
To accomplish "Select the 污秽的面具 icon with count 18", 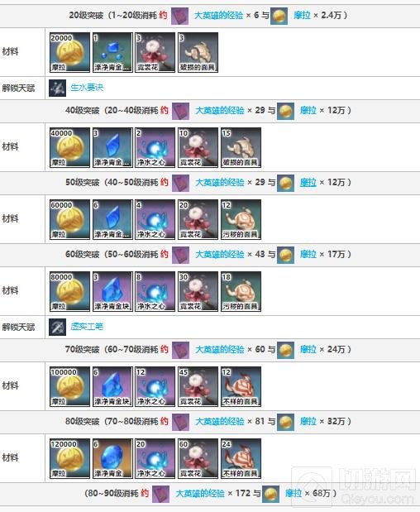I will 241,291.
